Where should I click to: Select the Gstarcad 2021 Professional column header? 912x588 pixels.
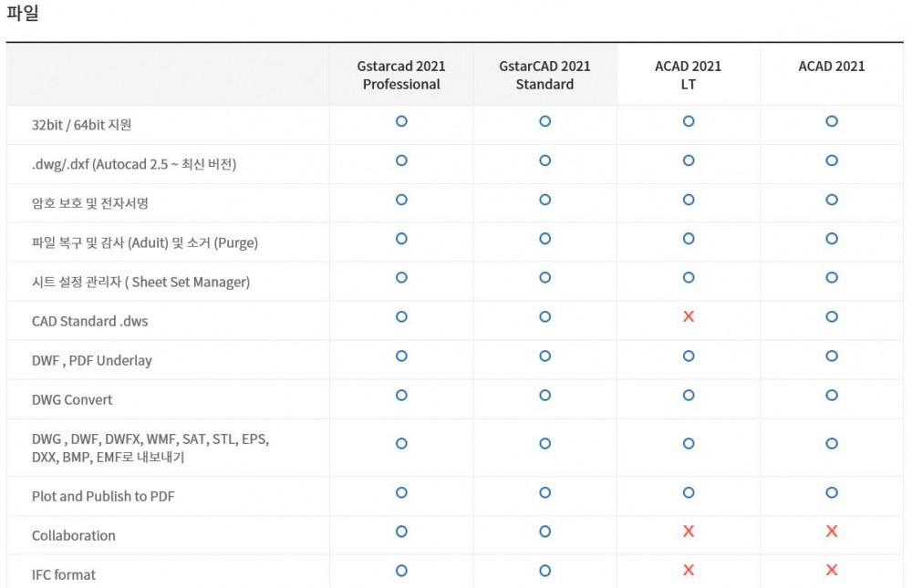pos(401,75)
